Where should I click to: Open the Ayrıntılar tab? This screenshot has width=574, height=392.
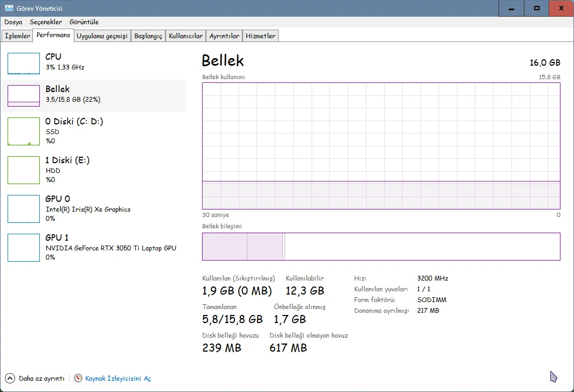point(224,36)
